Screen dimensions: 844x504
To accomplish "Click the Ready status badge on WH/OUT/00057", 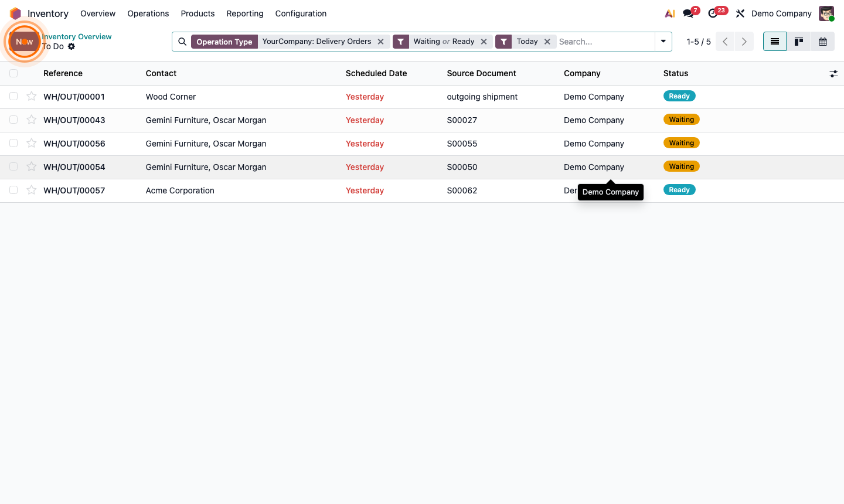I will coord(679,189).
